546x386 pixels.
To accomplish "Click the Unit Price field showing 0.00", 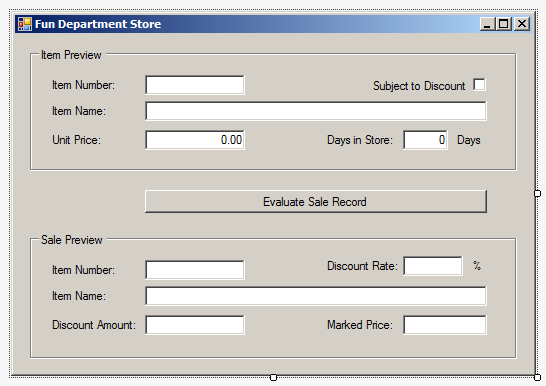I will [x=195, y=140].
